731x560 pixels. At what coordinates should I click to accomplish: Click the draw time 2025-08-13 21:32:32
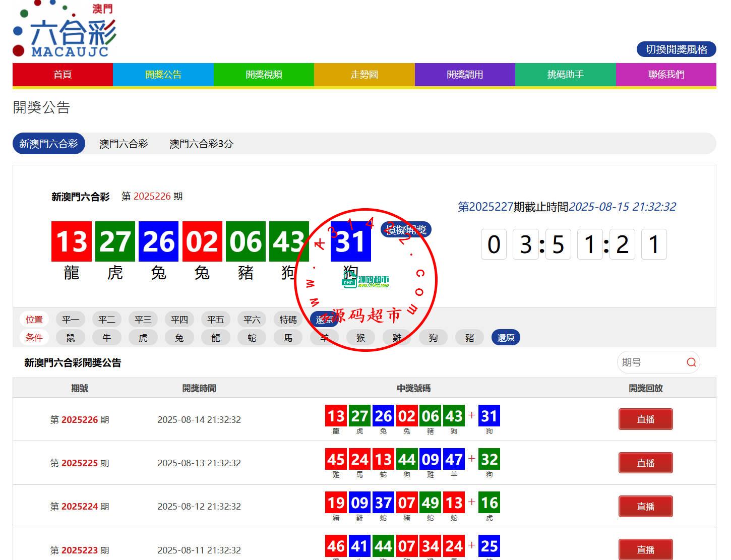click(199, 463)
